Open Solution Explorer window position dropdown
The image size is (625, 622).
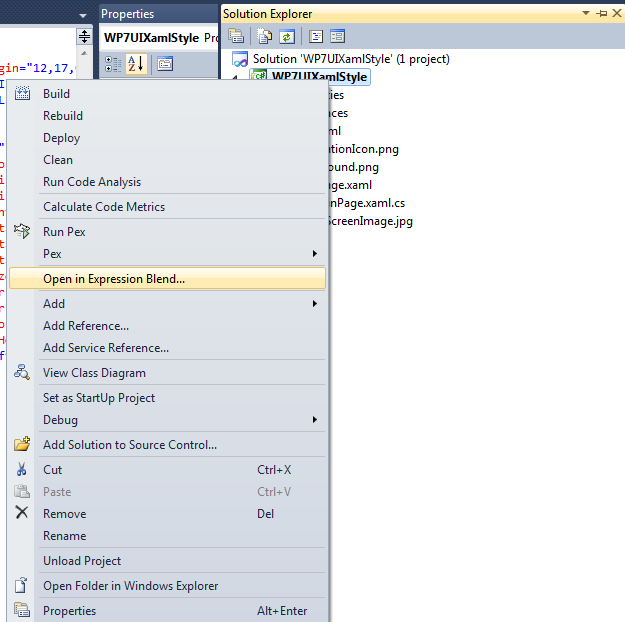click(x=586, y=13)
